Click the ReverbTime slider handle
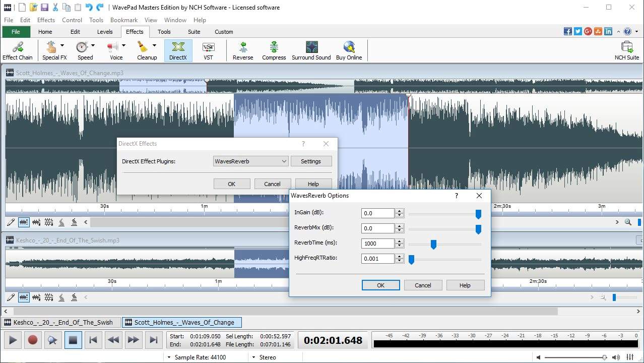644x363 pixels. click(433, 245)
